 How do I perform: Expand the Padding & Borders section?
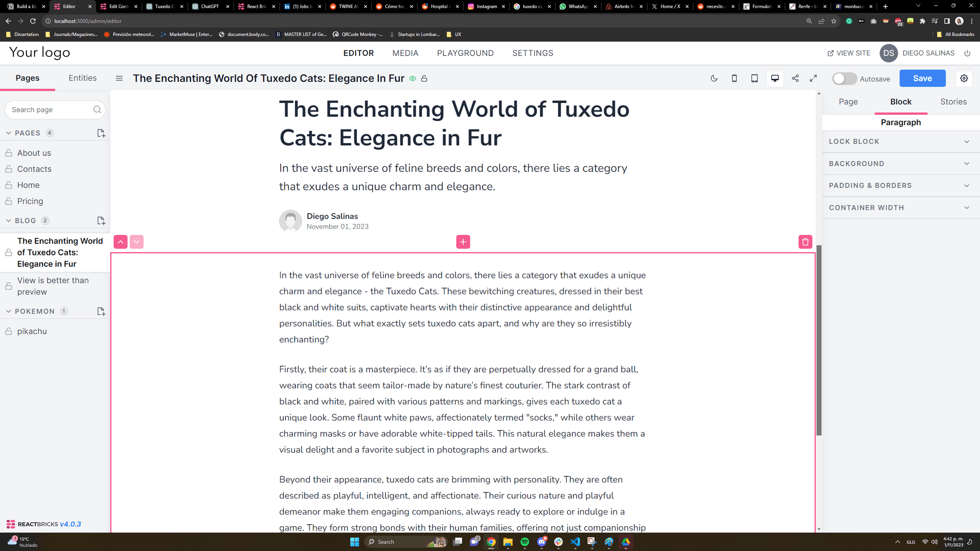(901, 185)
